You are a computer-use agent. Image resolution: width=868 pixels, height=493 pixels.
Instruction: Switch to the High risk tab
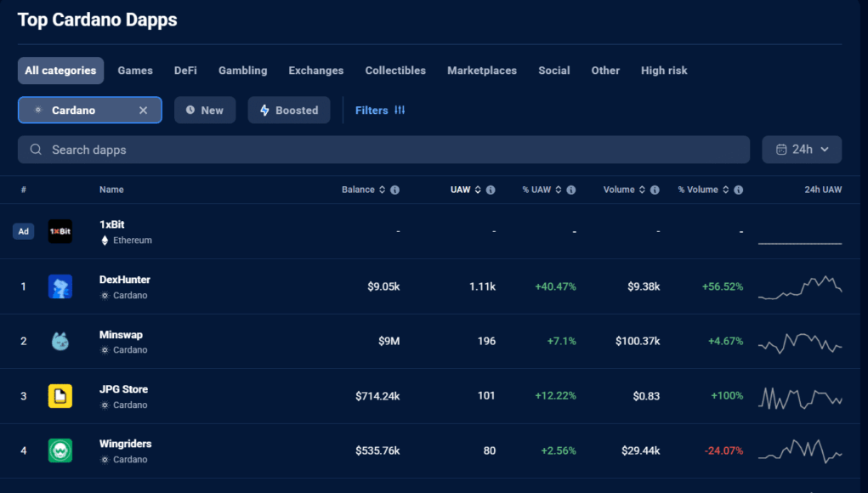664,71
